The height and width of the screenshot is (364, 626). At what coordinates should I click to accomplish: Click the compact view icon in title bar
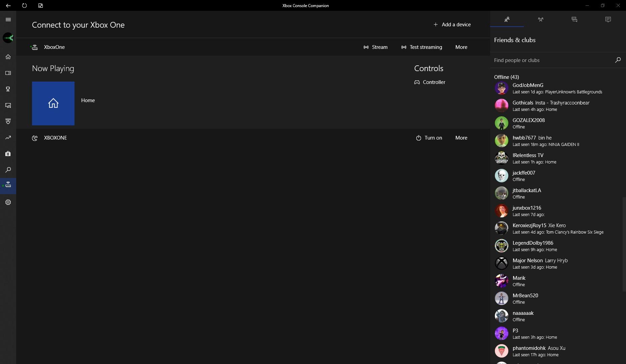[40, 5]
